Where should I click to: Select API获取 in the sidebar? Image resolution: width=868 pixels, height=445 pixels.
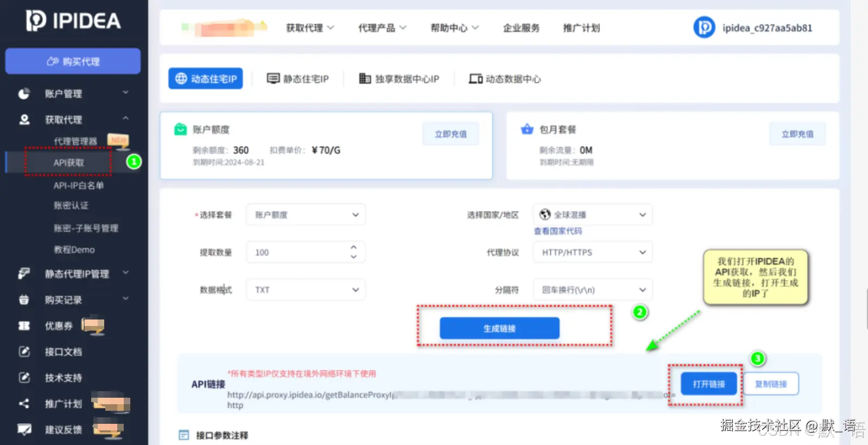click(68, 162)
